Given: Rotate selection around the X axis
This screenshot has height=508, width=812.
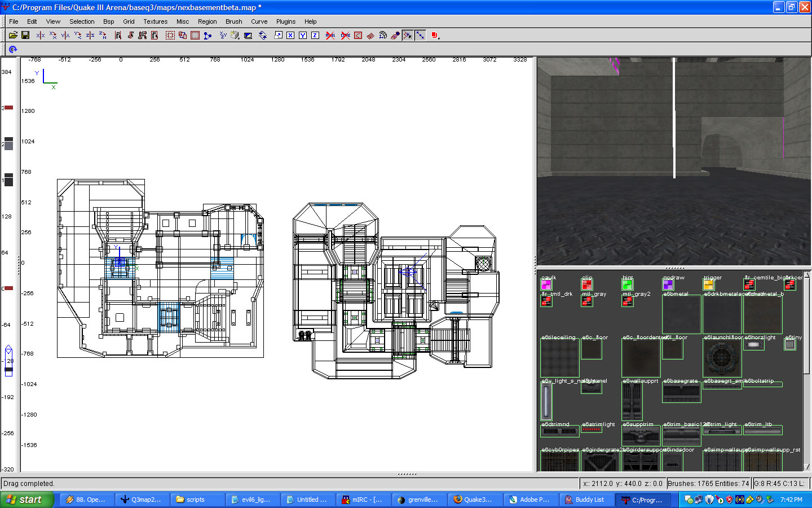Looking at the screenshot, I should click(x=53, y=35).
